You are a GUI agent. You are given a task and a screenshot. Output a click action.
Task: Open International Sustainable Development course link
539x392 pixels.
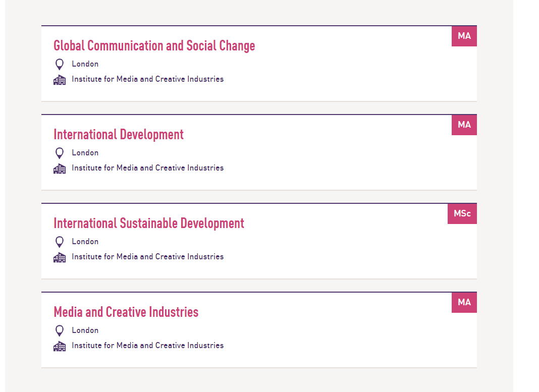pos(149,223)
